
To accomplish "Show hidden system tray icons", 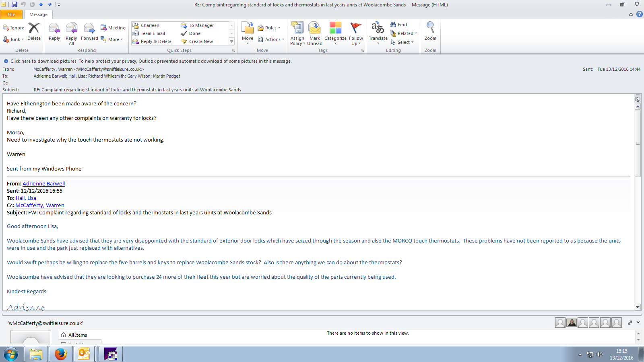I will tap(580, 354).
